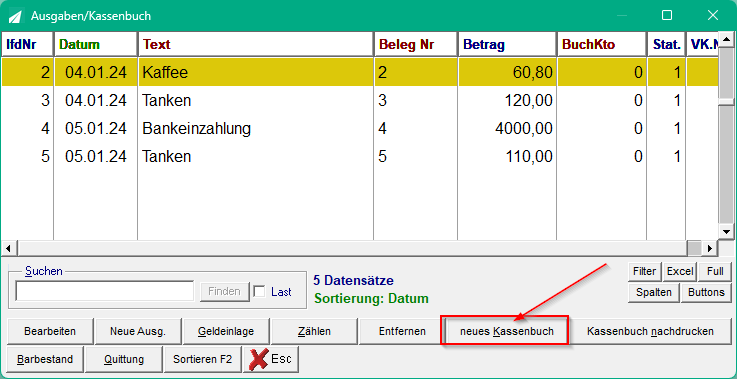Click the 4000,00 amount cell
This screenshot has height=379, width=737.
[507, 128]
